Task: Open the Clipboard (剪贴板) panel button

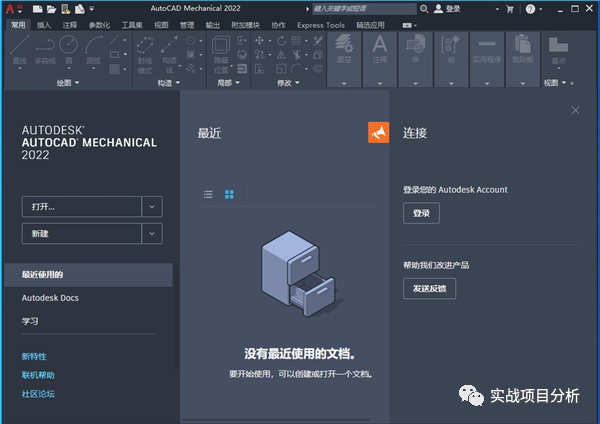Action: 523,59
